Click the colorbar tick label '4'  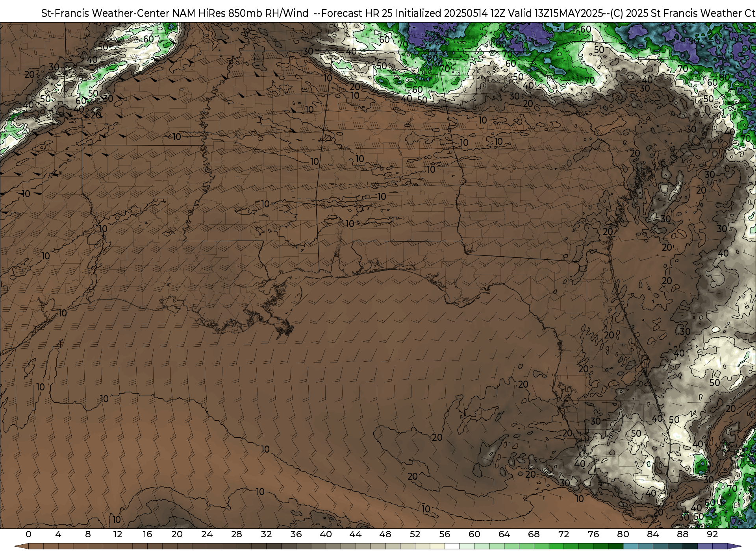click(58, 534)
